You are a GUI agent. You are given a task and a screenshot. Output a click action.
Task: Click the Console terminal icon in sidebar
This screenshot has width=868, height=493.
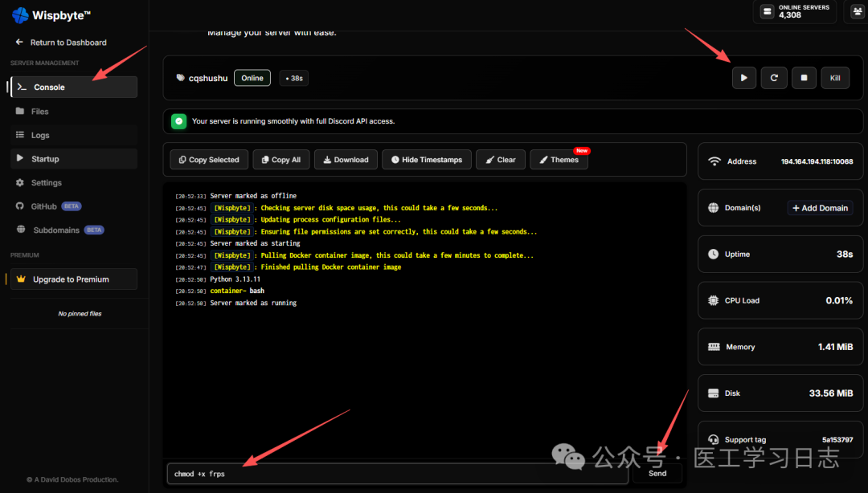coord(23,87)
